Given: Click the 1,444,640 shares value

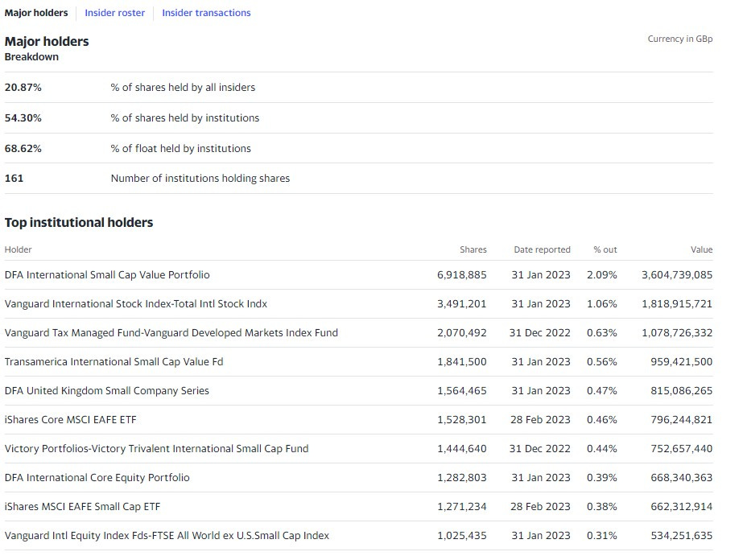Looking at the screenshot, I should pyautogui.click(x=461, y=449).
